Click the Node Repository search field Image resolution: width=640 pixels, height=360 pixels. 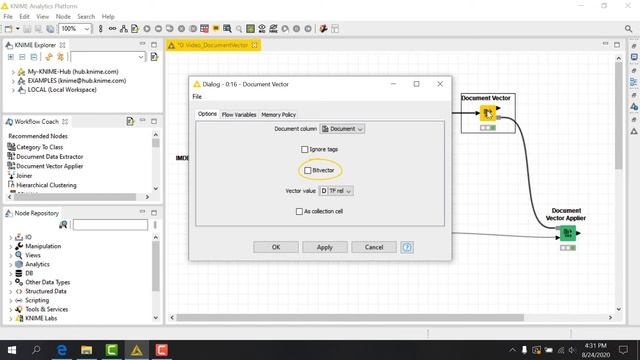tap(110, 224)
